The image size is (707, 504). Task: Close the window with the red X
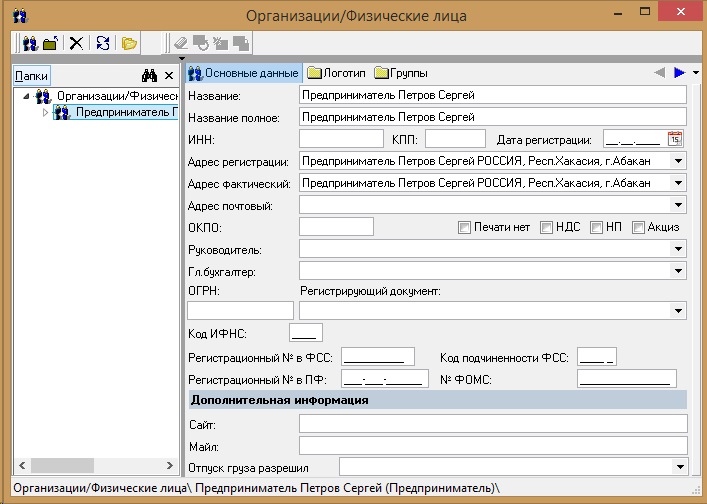pyautogui.click(x=680, y=12)
